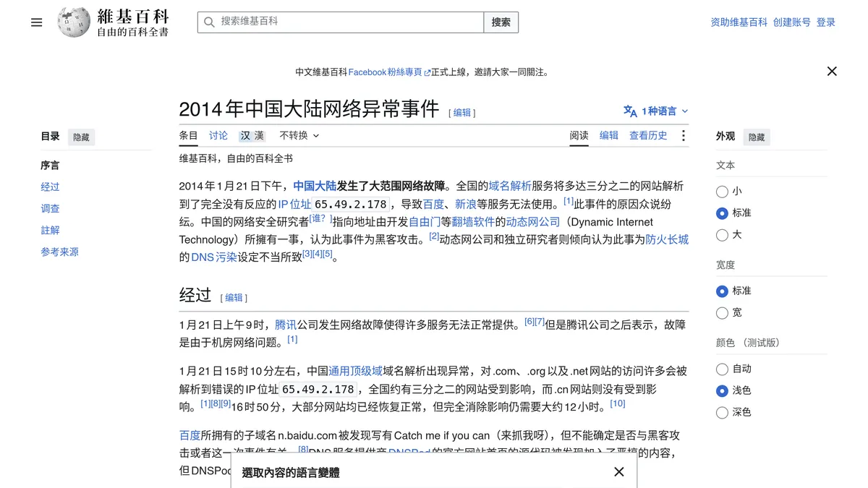
Task: Open the 翻墙软件 link
Action: pos(473,222)
